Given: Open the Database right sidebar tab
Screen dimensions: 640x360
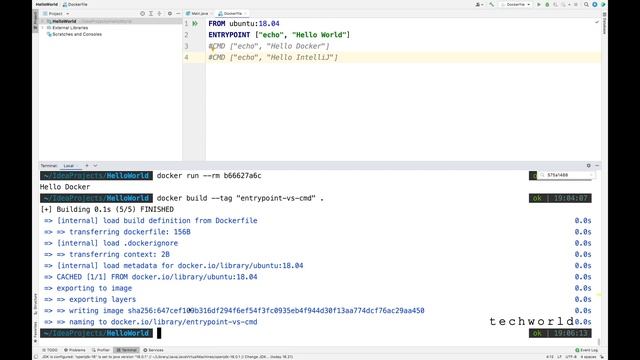Looking at the screenshot, I should tap(604, 23).
